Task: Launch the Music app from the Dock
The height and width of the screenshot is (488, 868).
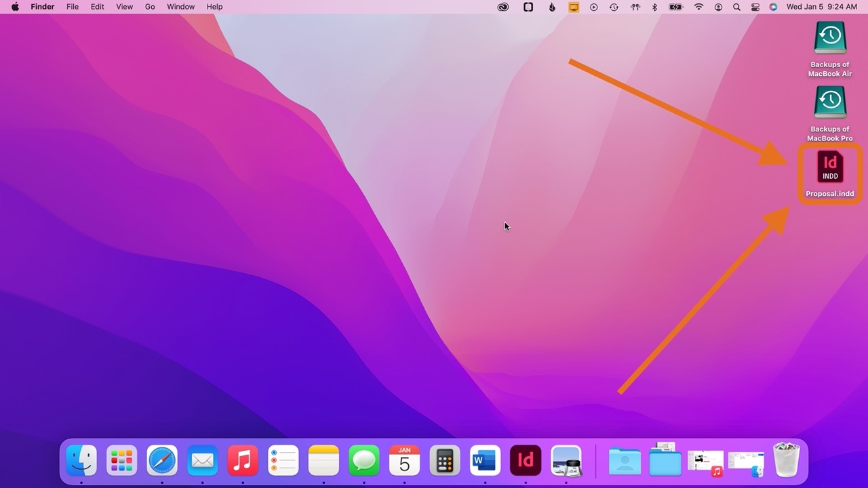Action: click(x=243, y=461)
